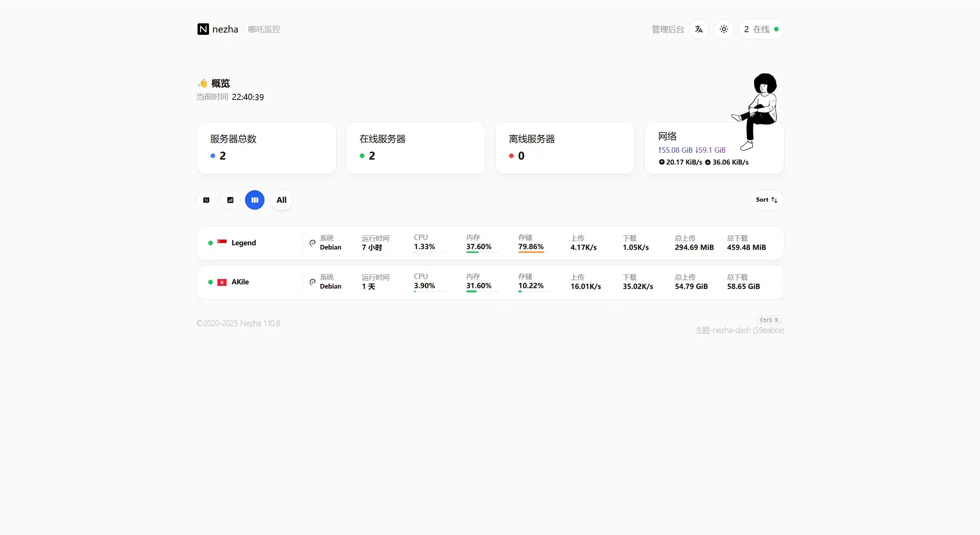Select the 服务器总数 total servers card
980x535 pixels.
coord(266,148)
